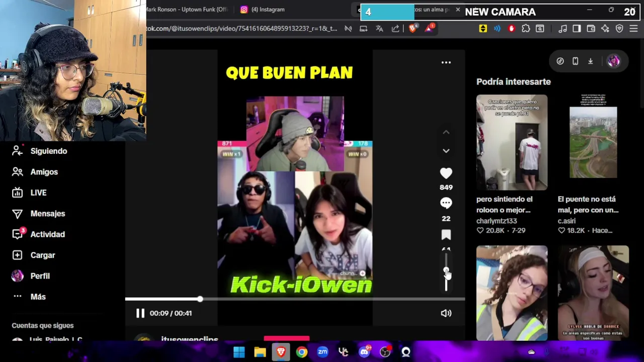644x362 pixels.
Task: Go to previous video with up chevron
Action: [446, 132]
